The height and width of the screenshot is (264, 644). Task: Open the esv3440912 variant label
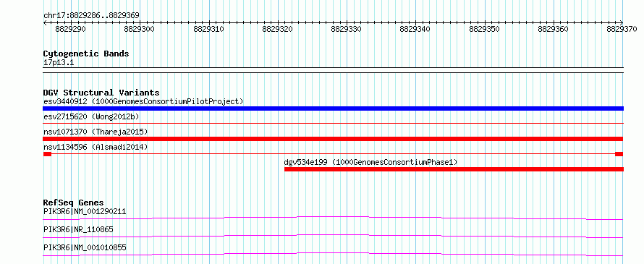143,101
